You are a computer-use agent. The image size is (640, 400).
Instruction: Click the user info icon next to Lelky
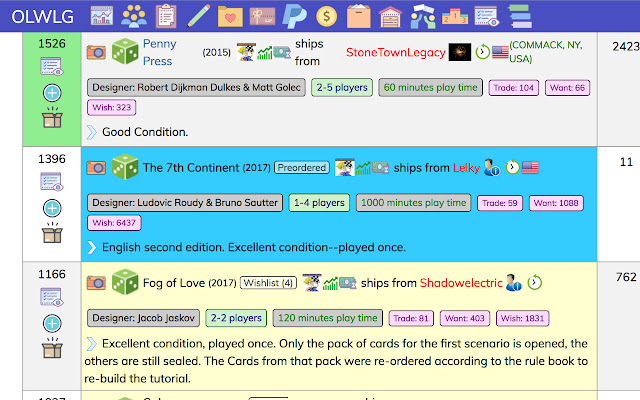(492, 168)
